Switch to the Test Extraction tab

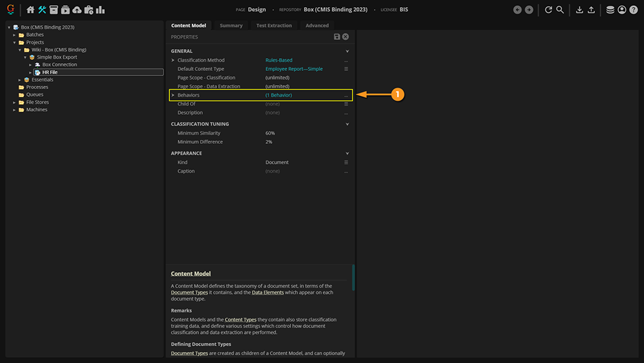[x=274, y=25]
